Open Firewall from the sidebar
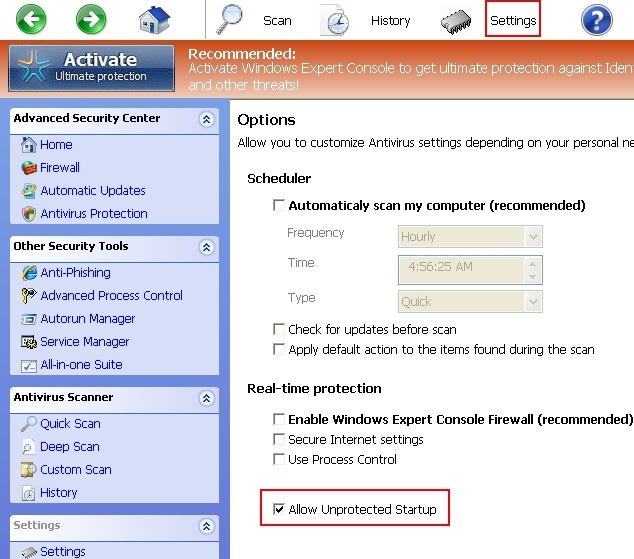The width and height of the screenshot is (634, 559). coord(59,168)
